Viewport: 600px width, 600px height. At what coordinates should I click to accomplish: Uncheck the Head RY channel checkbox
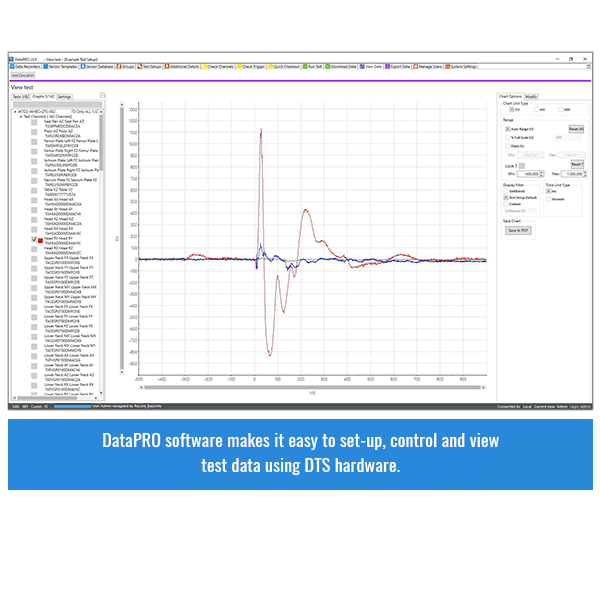click(x=34, y=240)
